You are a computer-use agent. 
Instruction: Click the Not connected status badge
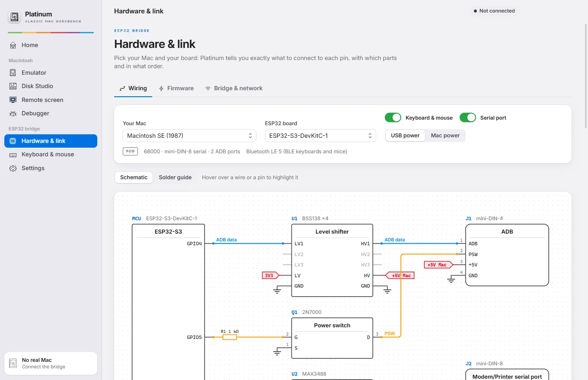point(494,11)
